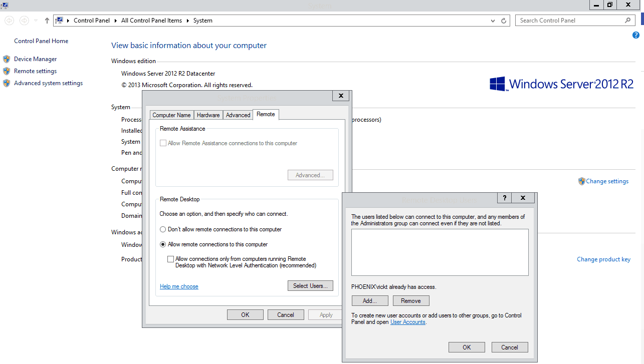Open the User Accounts link
The width and height of the screenshot is (644, 364).
[408, 322]
